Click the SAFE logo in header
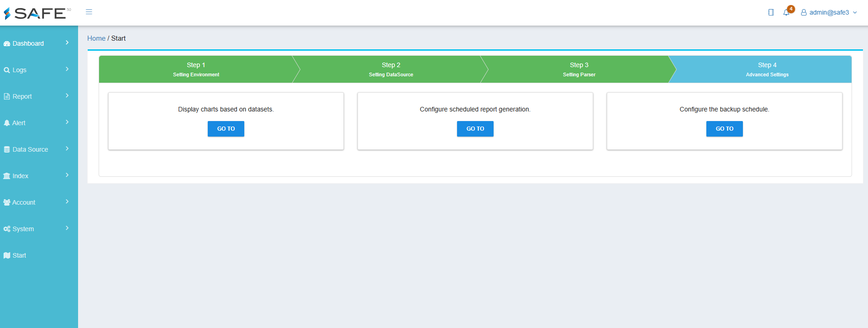868x328 pixels. 37,13
